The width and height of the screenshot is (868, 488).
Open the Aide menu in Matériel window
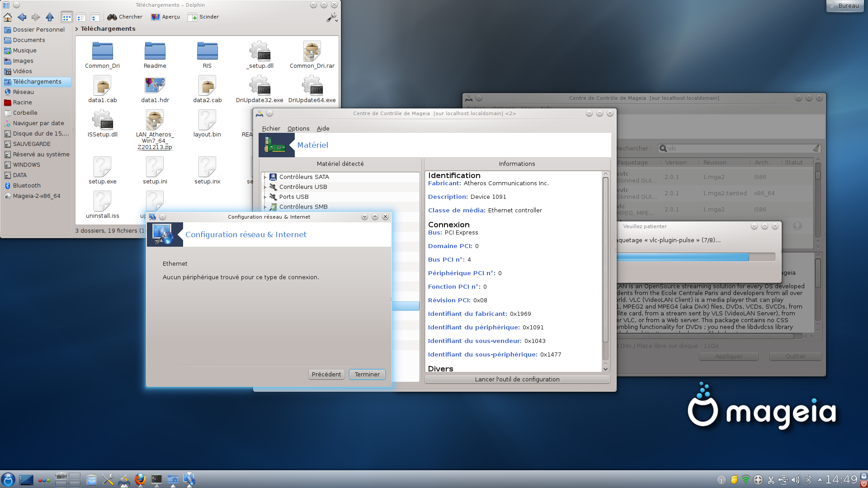323,129
